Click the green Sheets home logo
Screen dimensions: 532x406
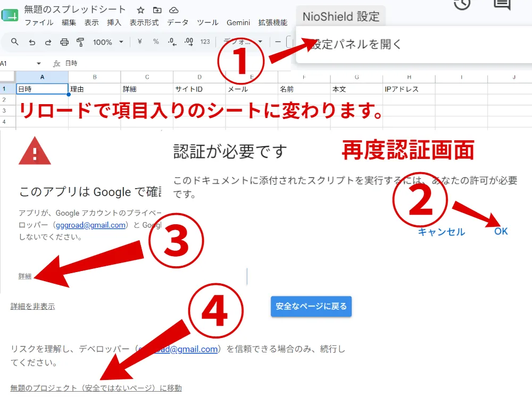click(x=10, y=15)
